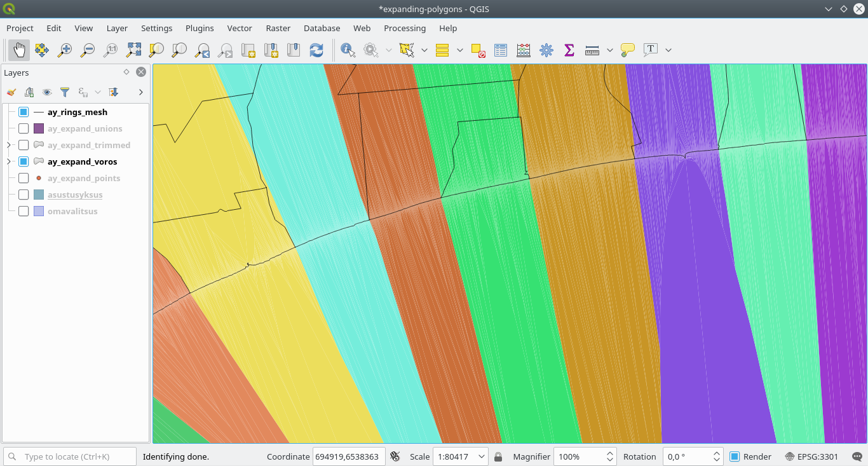Image resolution: width=868 pixels, height=466 pixels.
Task: Click the Refresh map icon
Action: click(x=316, y=50)
